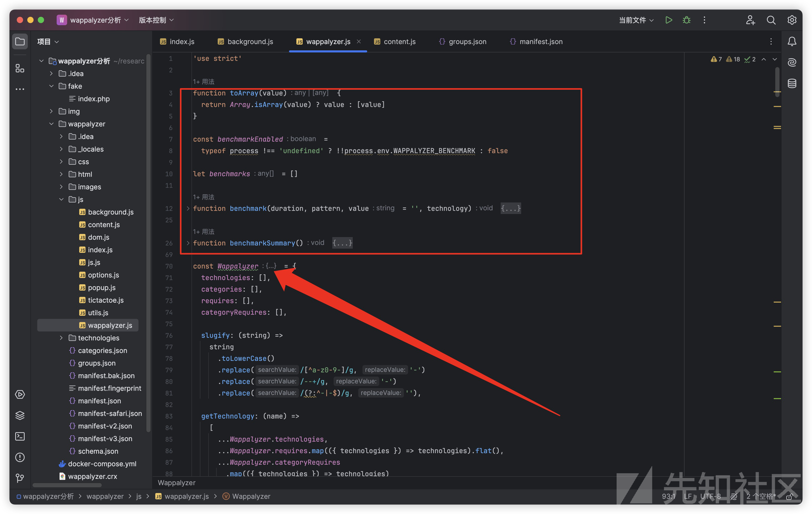
Task: Click the js breadcrumb in navigation bar
Action: click(138, 496)
